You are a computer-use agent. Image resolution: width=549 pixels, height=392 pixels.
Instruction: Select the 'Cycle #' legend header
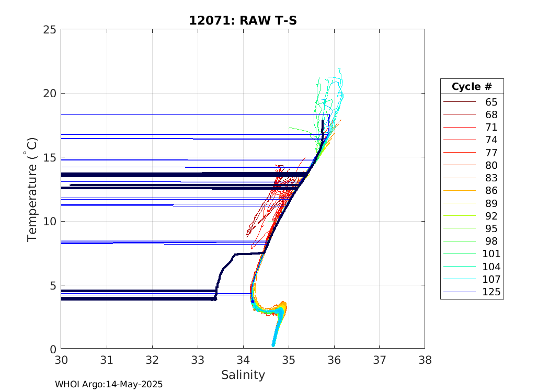point(472,86)
